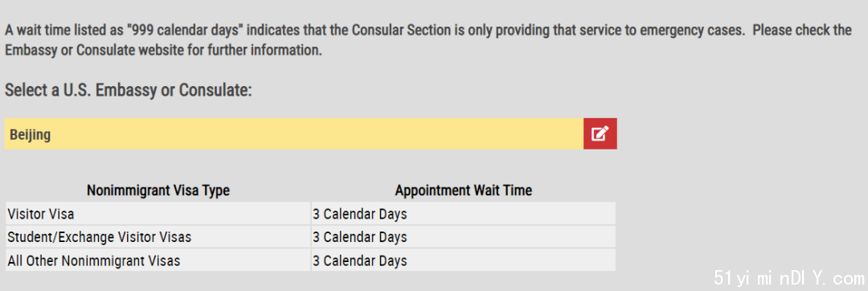
Task: Select the Visitor Visa row label
Action: point(41,214)
